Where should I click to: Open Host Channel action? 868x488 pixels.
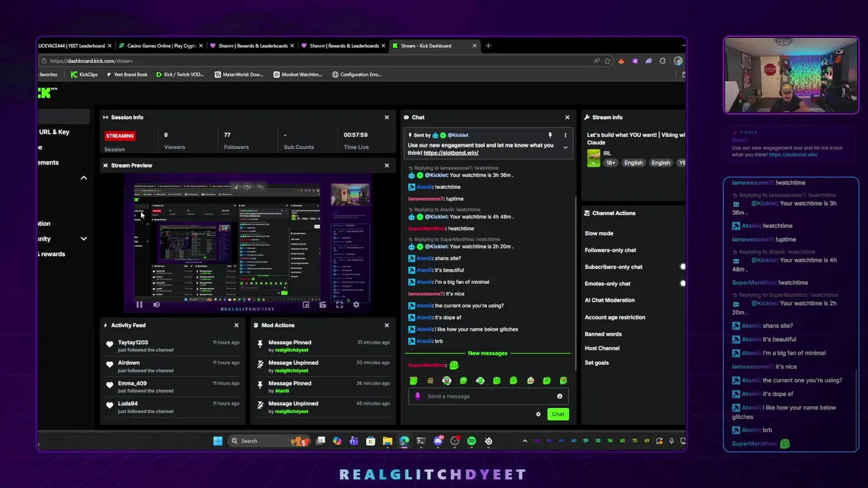(x=602, y=348)
